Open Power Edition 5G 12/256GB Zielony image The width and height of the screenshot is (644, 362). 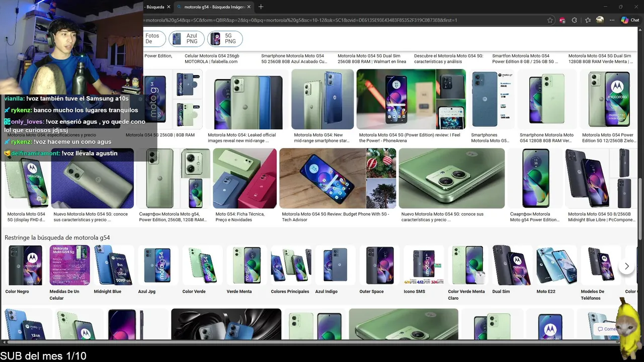pyautogui.click(x=610, y=99)
